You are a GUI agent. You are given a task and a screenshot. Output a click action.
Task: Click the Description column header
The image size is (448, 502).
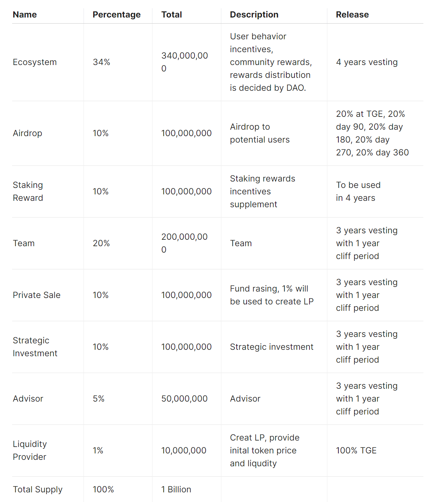click(x=254, y=15)
